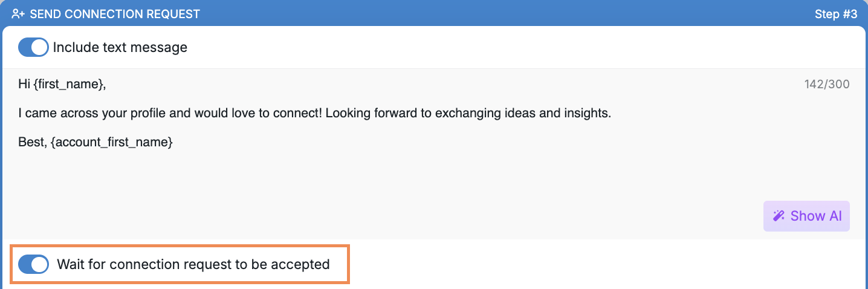Turn off Wait for connection request toggle
This screenshot has height=289, width=868.
pos(33,264)
